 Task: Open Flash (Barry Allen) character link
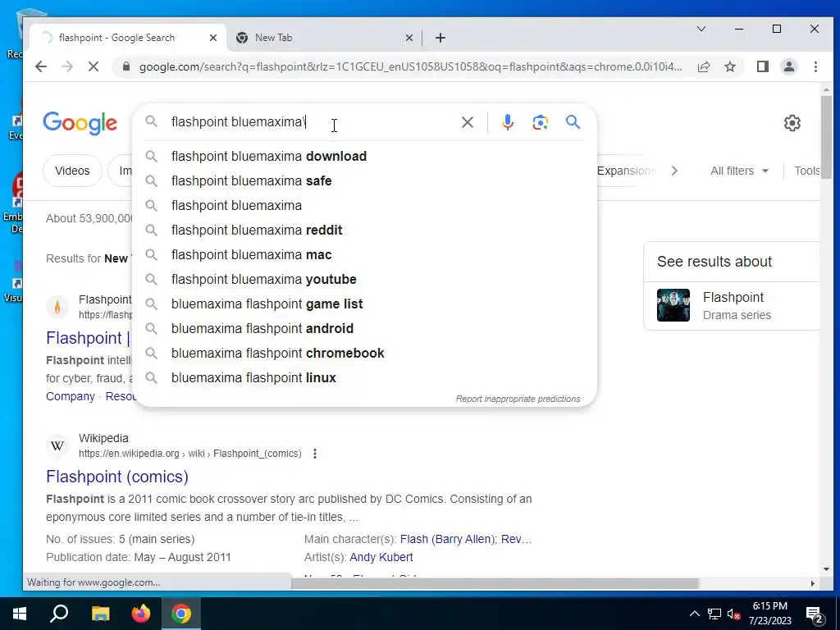tap(448, 540)
